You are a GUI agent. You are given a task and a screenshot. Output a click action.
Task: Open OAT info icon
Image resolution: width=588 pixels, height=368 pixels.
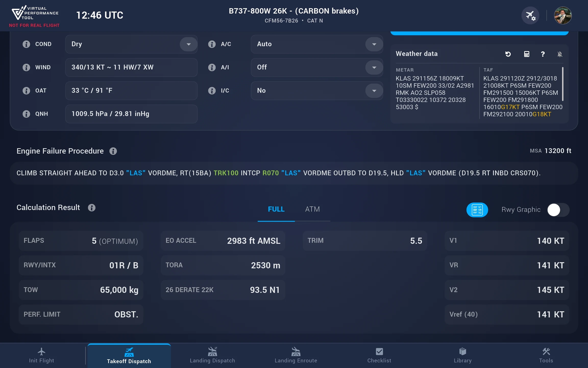pyautogui.click(x=26, y=91)
